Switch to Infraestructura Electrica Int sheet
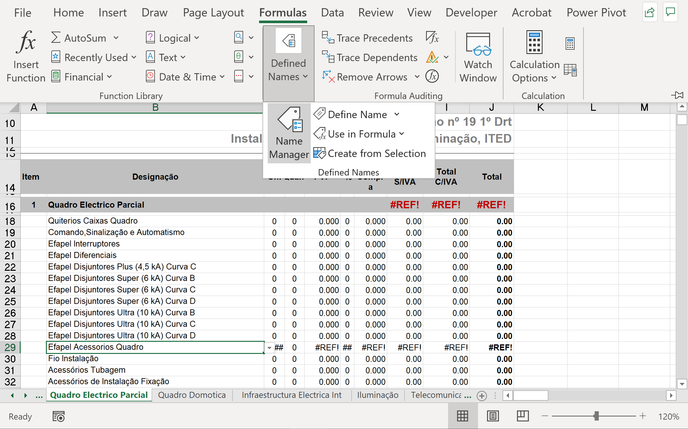This screenshot has height=429, width=688. click(x=291, y=395)
